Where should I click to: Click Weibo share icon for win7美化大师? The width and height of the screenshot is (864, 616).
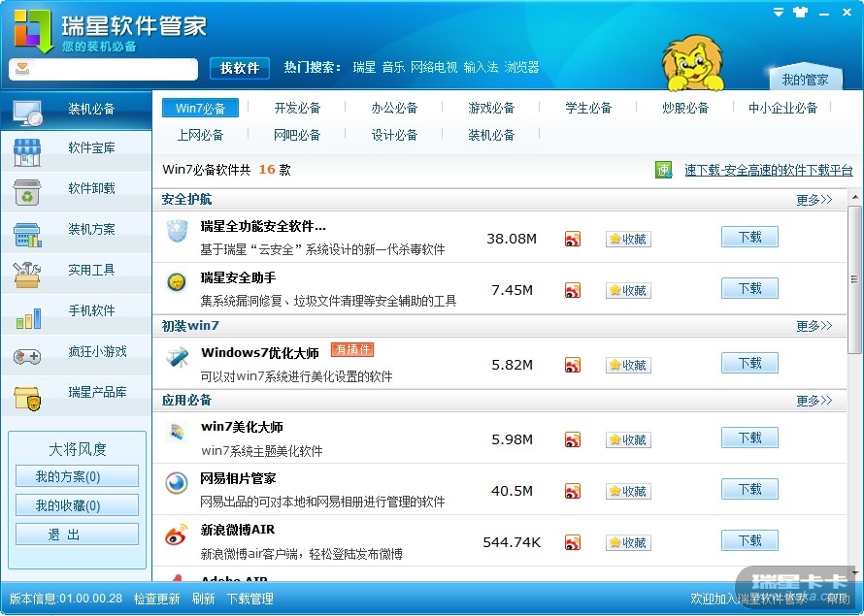[573, 439]
